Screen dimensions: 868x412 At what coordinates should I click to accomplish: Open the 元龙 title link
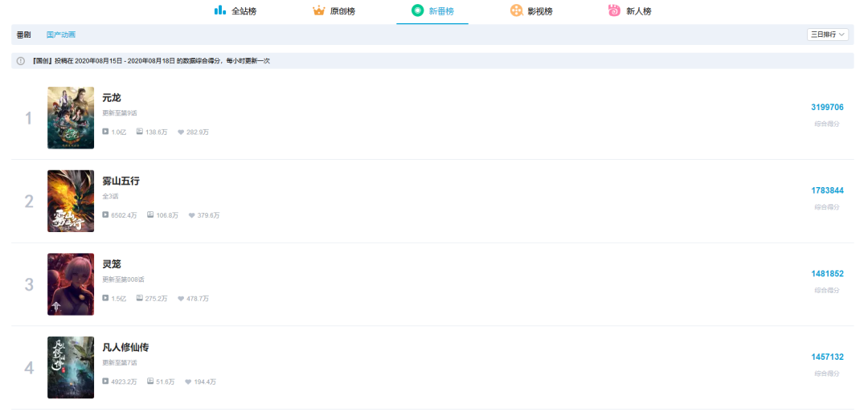click(x=112, y=98)
